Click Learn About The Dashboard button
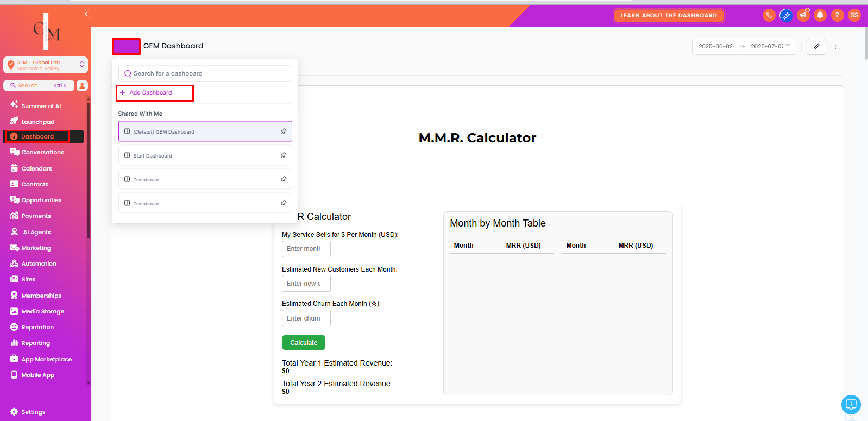Screen dimensions: 868x421 tap(669, 15)
